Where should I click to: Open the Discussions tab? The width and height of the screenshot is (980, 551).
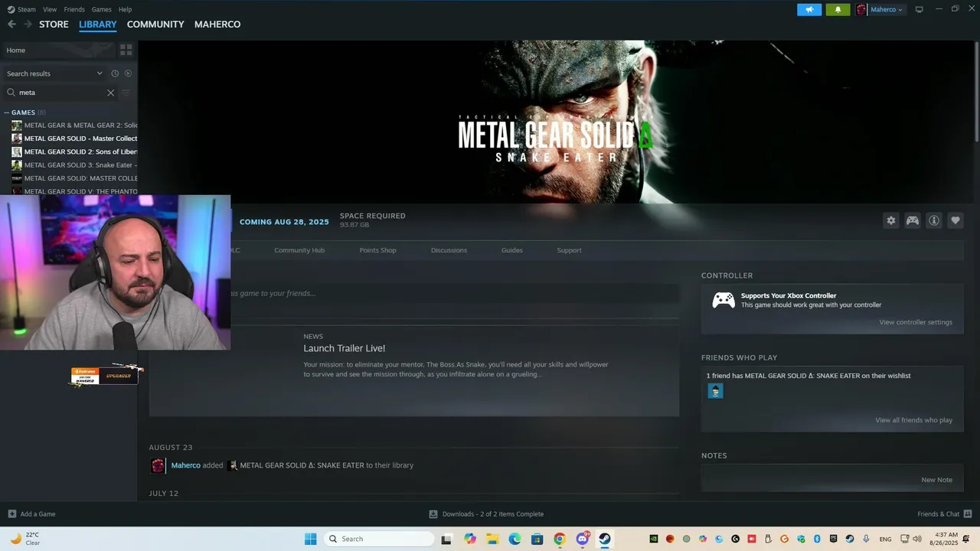point(449,250)
